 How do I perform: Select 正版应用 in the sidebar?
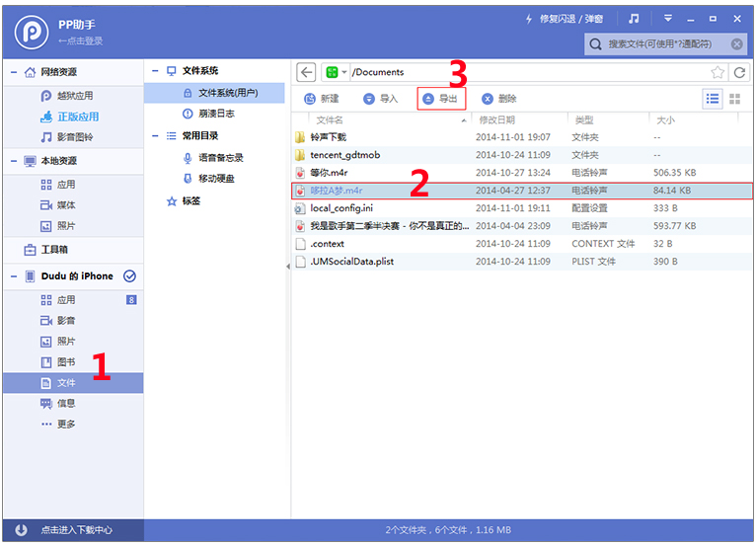[77, 117]
